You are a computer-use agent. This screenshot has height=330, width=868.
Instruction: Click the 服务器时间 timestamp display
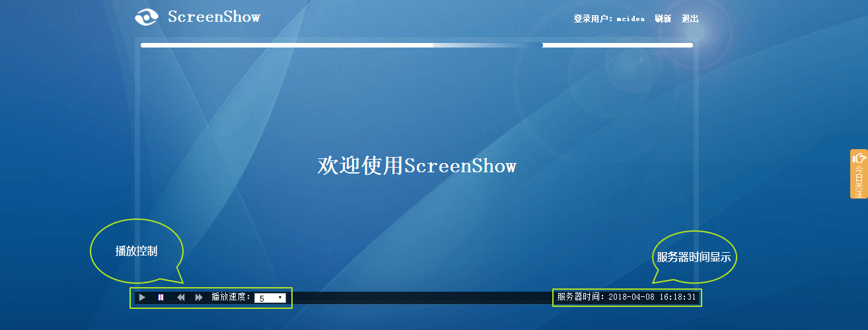(626, 297)
